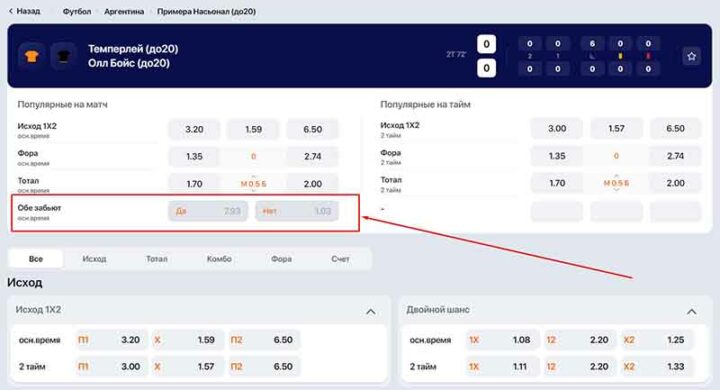This screenshot has height=390, width=720.
Task: Collapse the Двойной шанс section
Action: click(691, 311)
